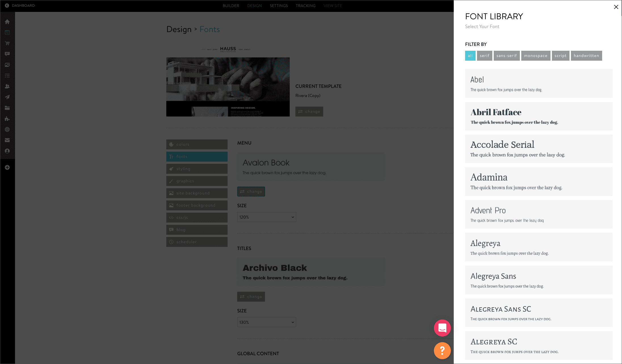Click the Design breadcrumb heading
Image resolution: width=622 pixels, height=364 pixels.
179,29
